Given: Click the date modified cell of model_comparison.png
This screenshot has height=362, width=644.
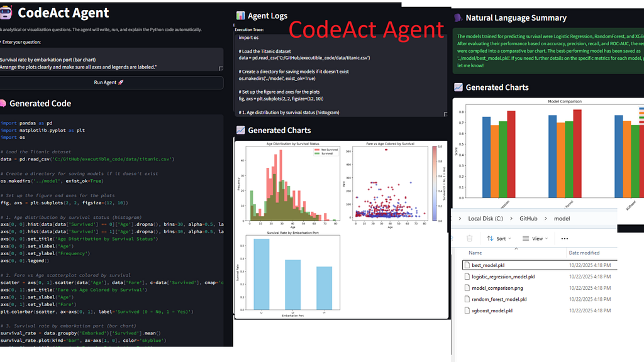Looking at the screenshot, I should pos(590,288).
